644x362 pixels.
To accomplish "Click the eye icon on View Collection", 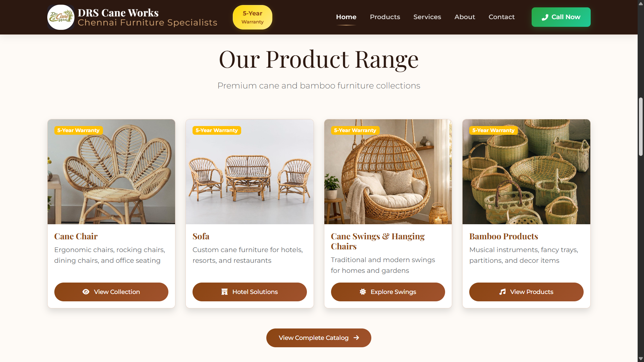I will (86, 292).
